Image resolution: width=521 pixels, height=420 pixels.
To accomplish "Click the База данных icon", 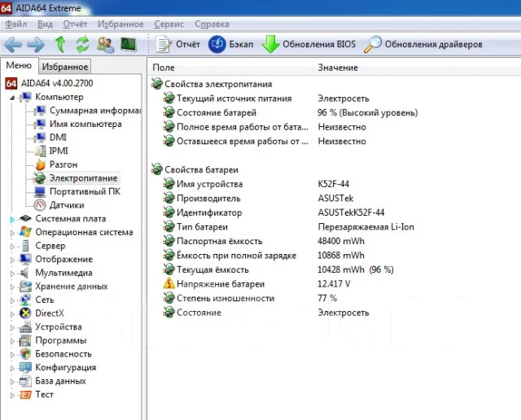I will pos(25,381).
